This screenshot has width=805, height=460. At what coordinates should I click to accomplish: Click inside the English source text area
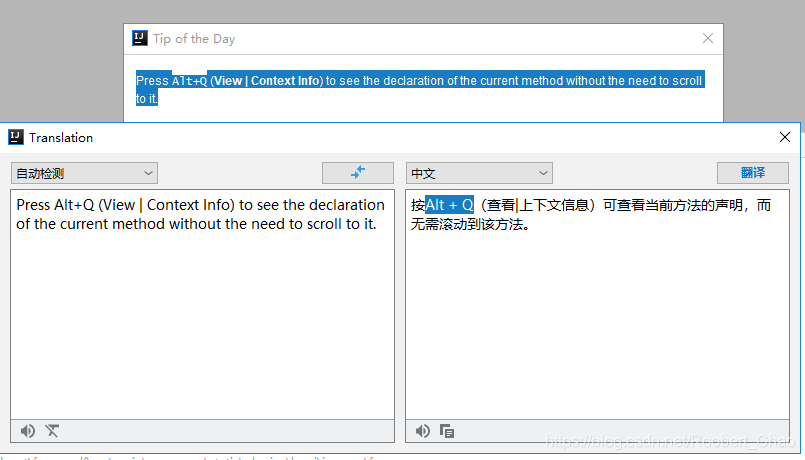202,304
